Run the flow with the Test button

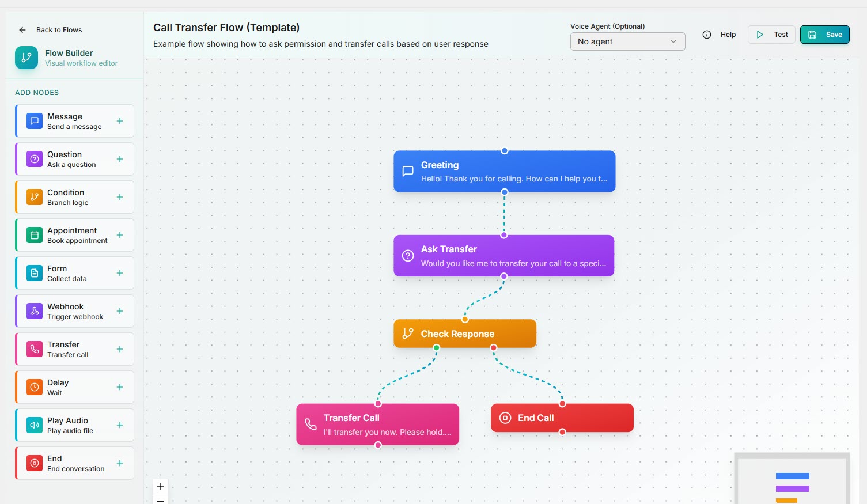tap(771, 34)
